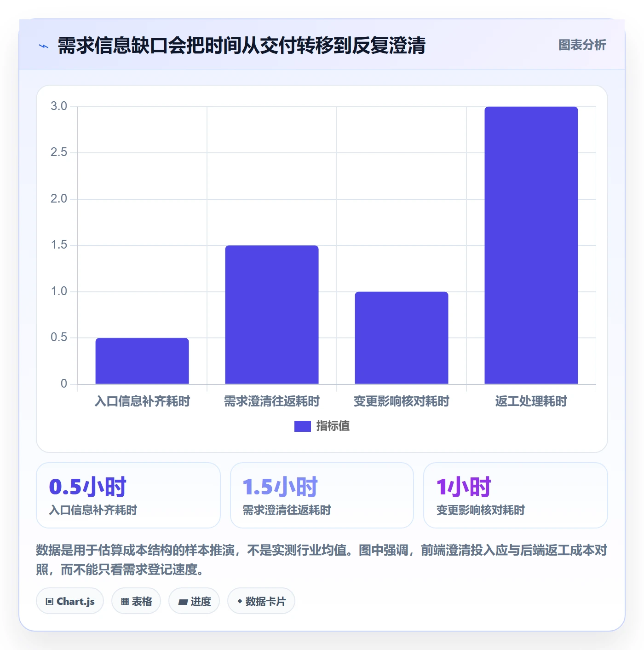Viewport: 644px width, 650px height.
Task: Click the 变更影响核对耗时 x-axis label
Action: (402, 401)
